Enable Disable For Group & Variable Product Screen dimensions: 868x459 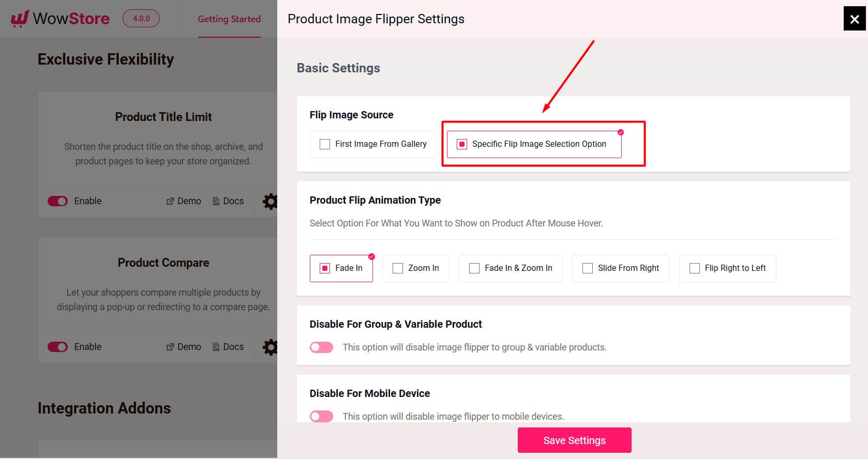click(321, 347)
